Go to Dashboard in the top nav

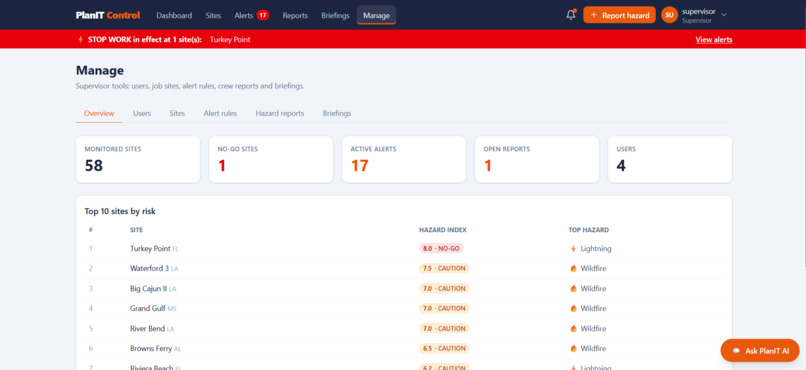174,15
